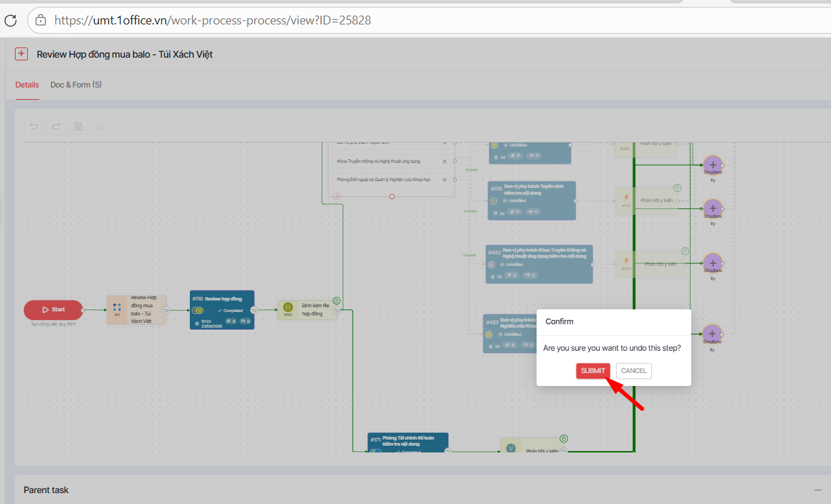This screenshot has height=504, width=831.
Task: Click the browser address bar URL
Action: click(x=212, y=20)
